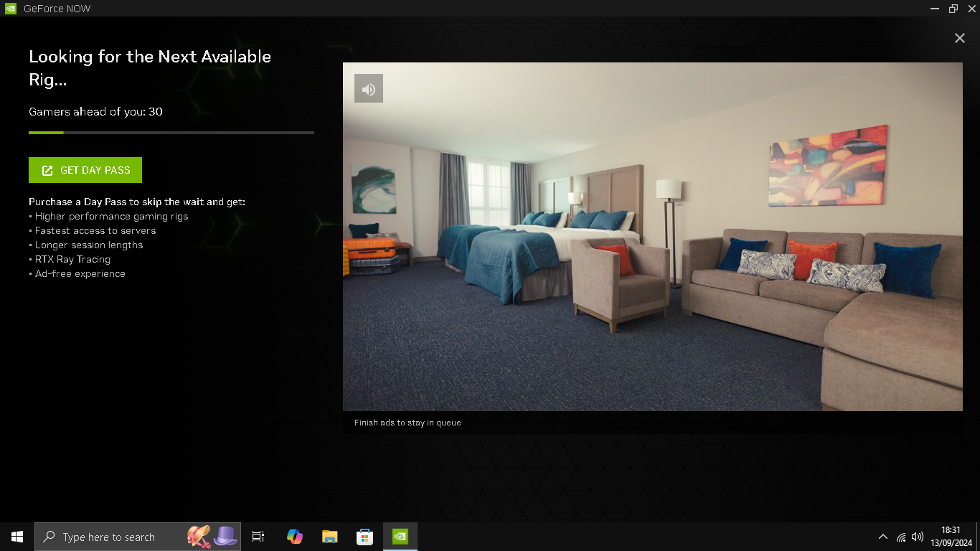Click the GeForce NOW taskbar icon
This screenshot has height=551, width=980.
[400, 537]
